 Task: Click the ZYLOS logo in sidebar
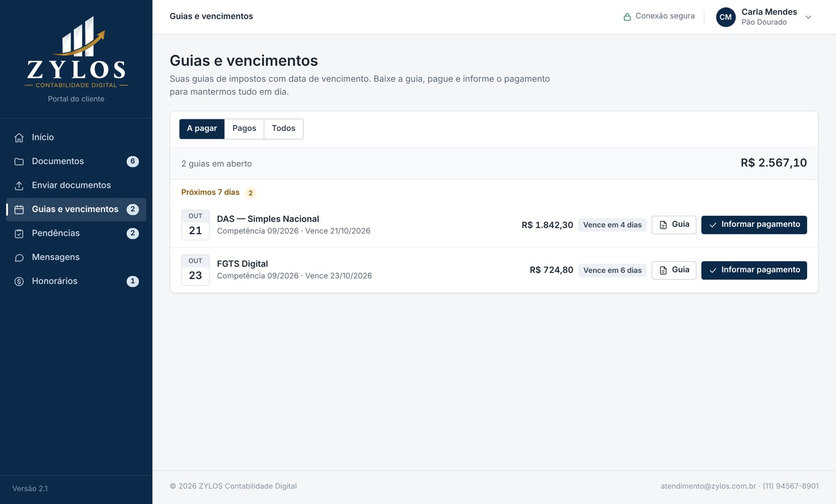click(x=76, y=52)
